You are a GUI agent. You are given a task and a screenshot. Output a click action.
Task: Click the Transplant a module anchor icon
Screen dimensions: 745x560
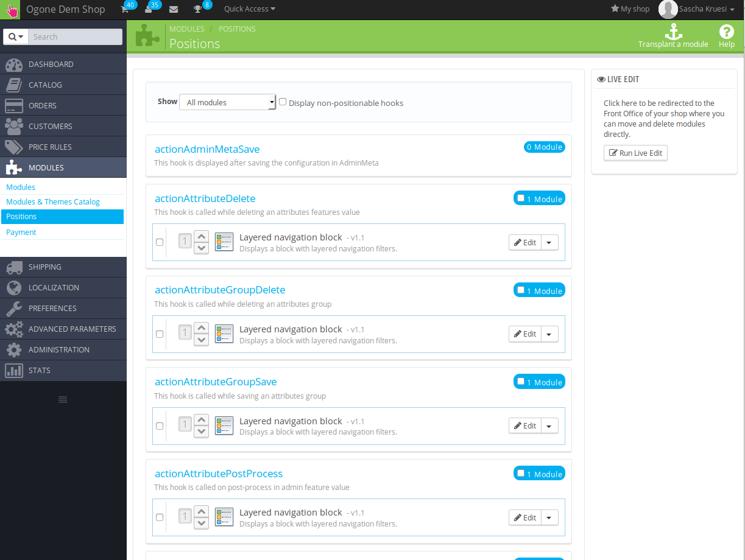pos(673,32)
